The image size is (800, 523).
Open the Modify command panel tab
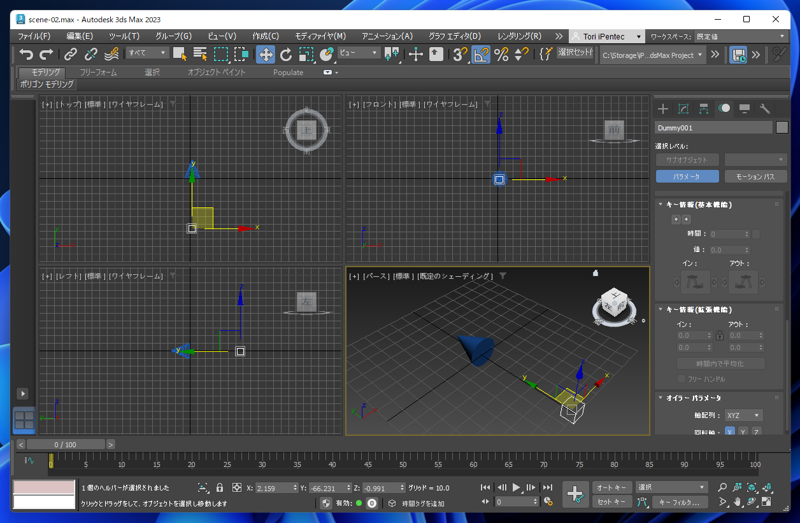683,109
